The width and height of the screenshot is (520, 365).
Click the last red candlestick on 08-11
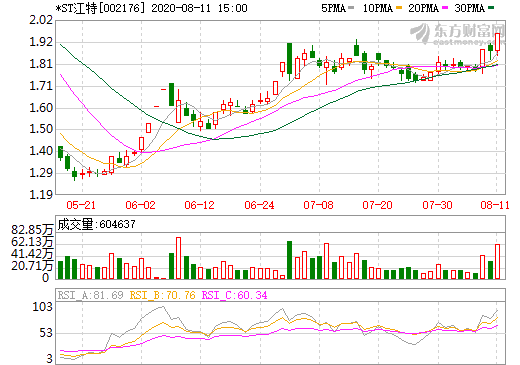498,42
